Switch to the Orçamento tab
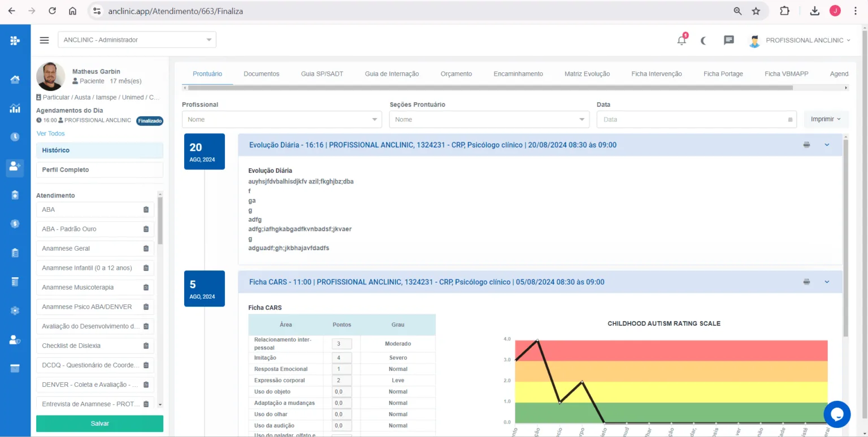The image size is (868, 437). tap(456, 74)
